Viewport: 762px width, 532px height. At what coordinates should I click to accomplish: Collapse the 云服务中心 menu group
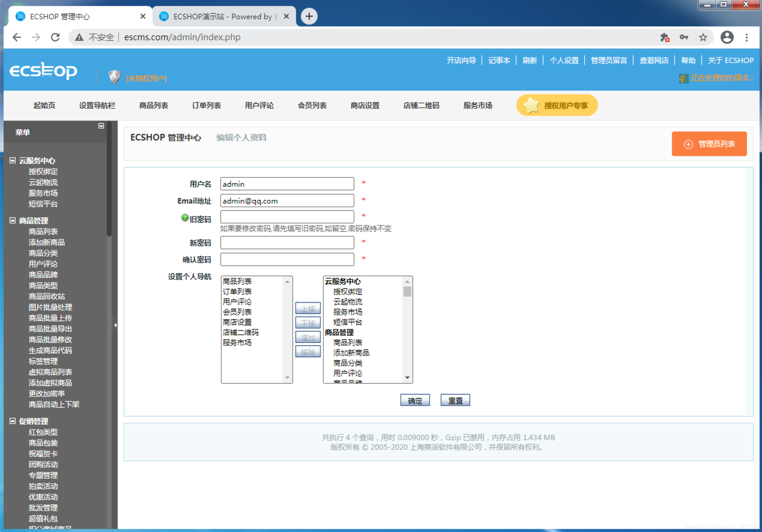[x=13, y=161]
